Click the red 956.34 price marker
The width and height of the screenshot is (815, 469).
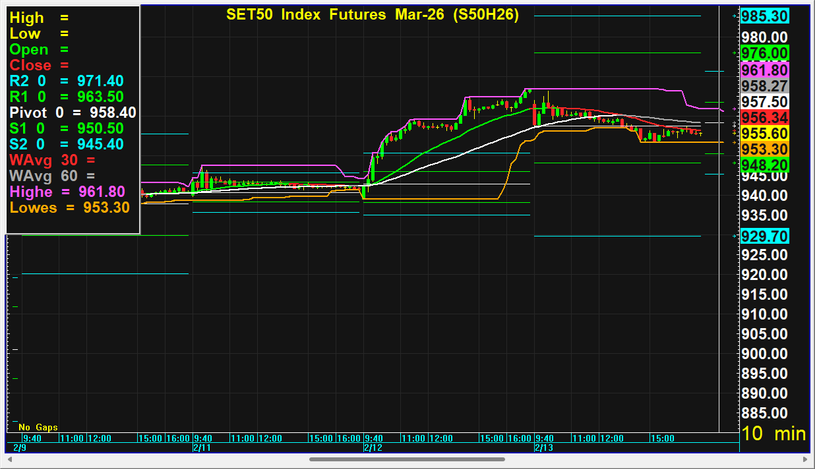(x=765, y=117)
